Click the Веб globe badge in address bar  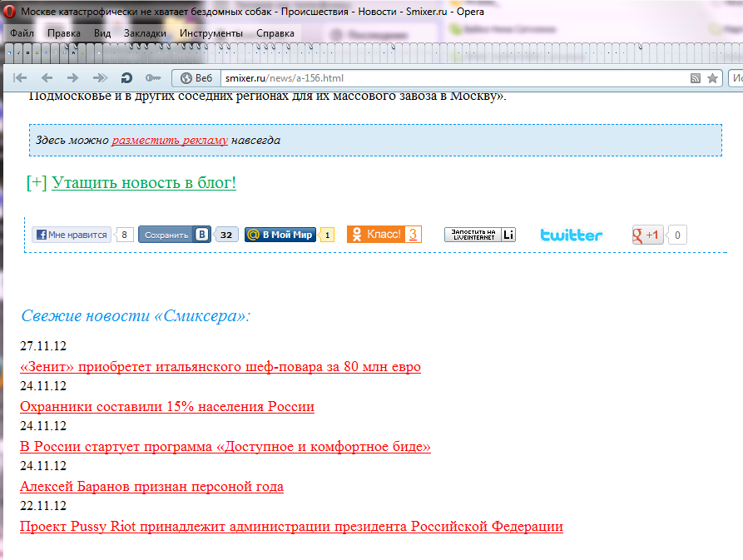tap(196, 78)
